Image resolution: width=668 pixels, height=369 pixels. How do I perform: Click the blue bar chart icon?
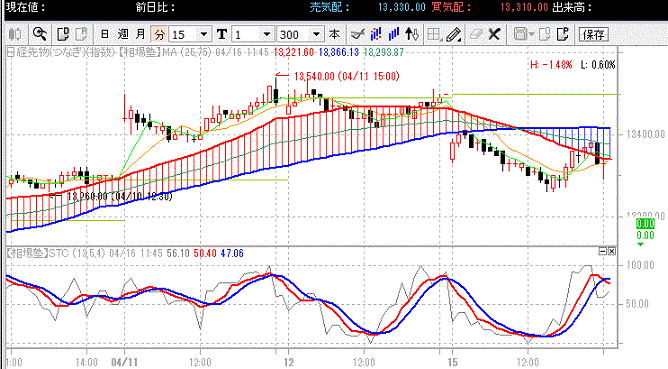(394, 34)
